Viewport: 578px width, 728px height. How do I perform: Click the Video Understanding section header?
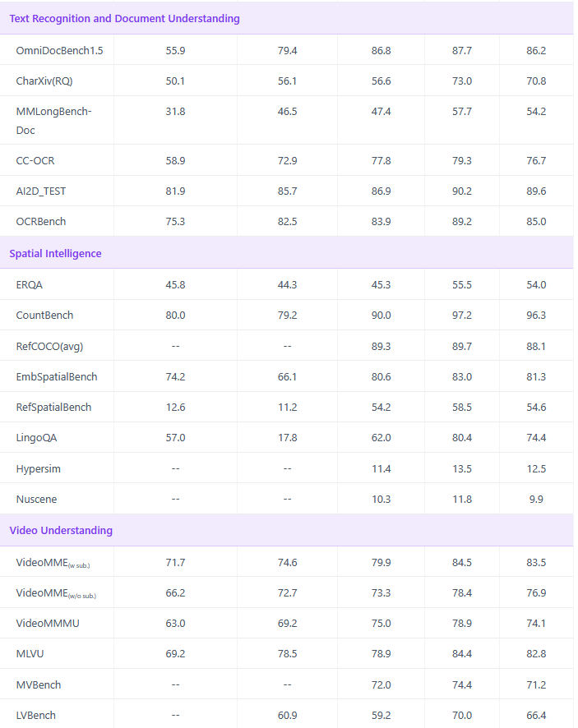coord(61,531)
